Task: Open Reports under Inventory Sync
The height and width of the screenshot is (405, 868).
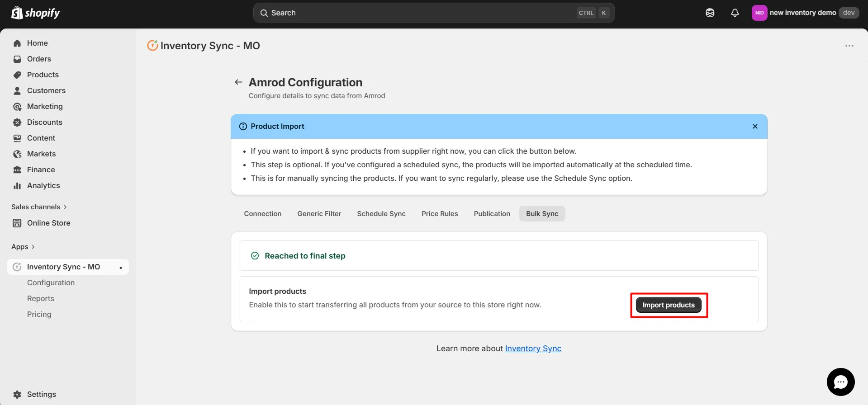Action: (x=41, y=299)
